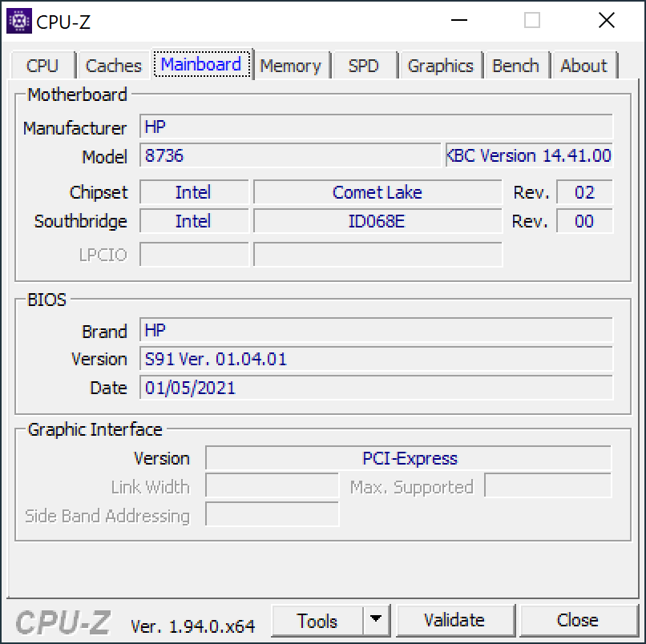Expand the Tools dropdown arrow
This screenshot has height=644, width=646.
tap(376, 621)
